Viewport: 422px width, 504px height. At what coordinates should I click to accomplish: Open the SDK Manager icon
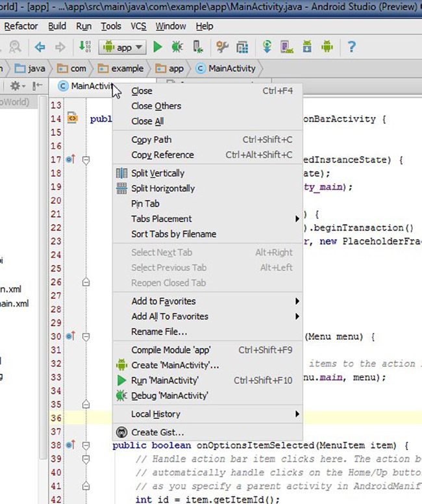pos(307,47)
